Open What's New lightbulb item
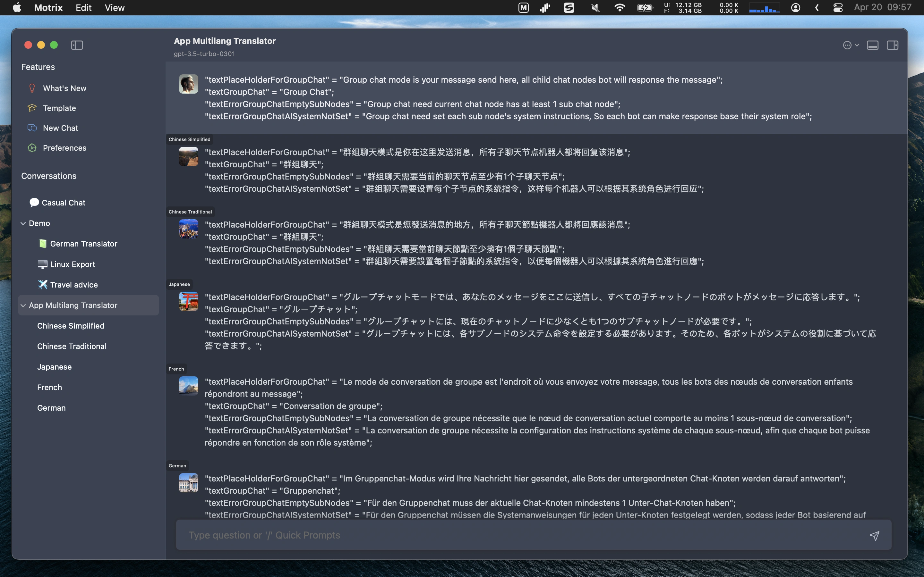This screenshot has width=924, height=577. [x=64, y=88]
